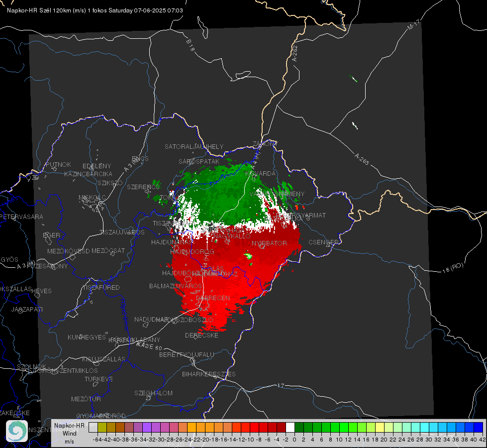Click the FUZESABONY city label

[x=47, y=266]
